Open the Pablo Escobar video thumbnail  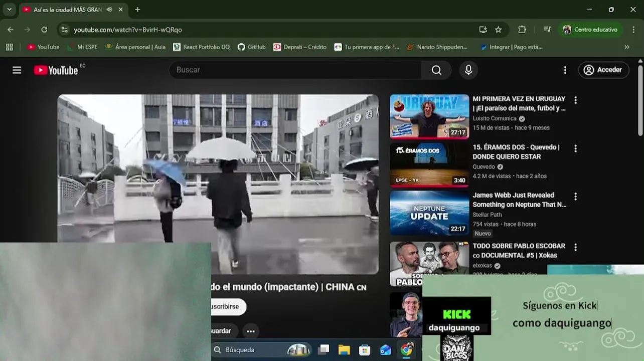point(429,264)
